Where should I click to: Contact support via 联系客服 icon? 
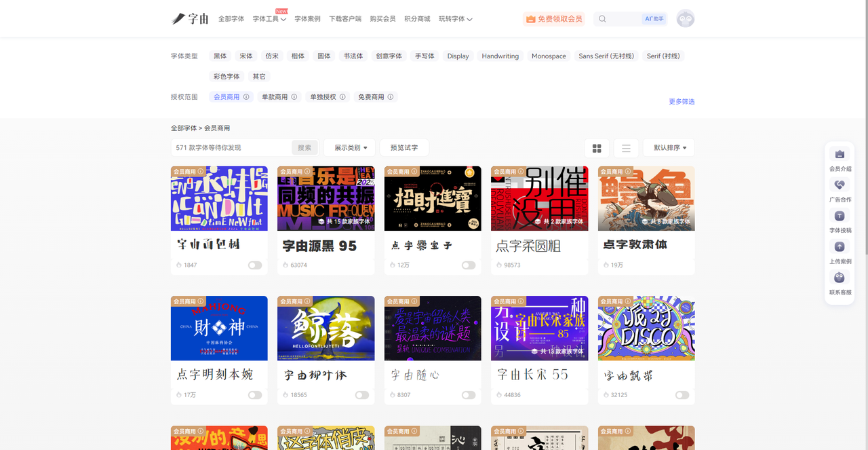coord(840,278)
